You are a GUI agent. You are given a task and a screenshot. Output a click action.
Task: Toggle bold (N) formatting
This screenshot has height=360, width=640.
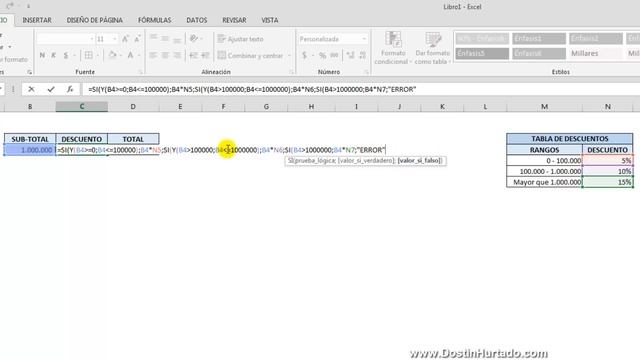pyautogui.click(x=42, y=55)
